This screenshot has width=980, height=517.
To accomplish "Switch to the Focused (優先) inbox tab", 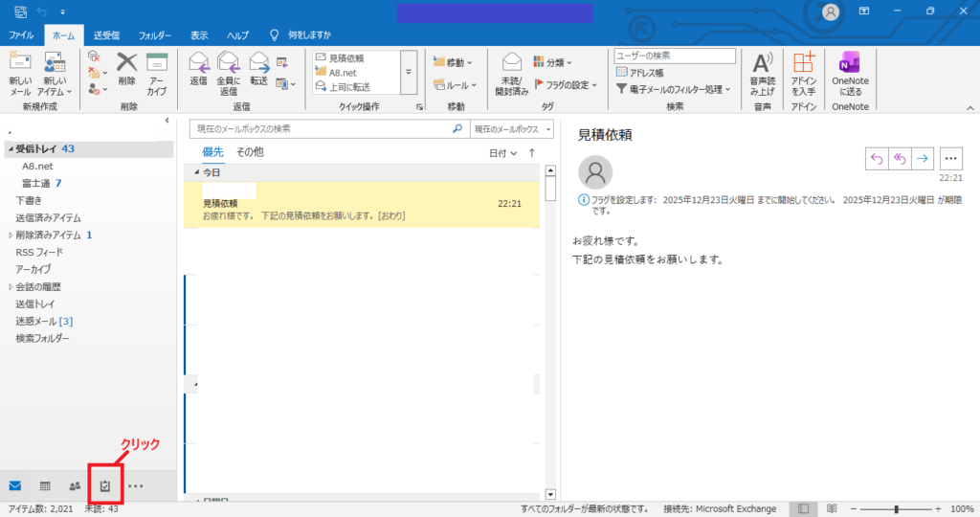I will click(x=212, y=152).
